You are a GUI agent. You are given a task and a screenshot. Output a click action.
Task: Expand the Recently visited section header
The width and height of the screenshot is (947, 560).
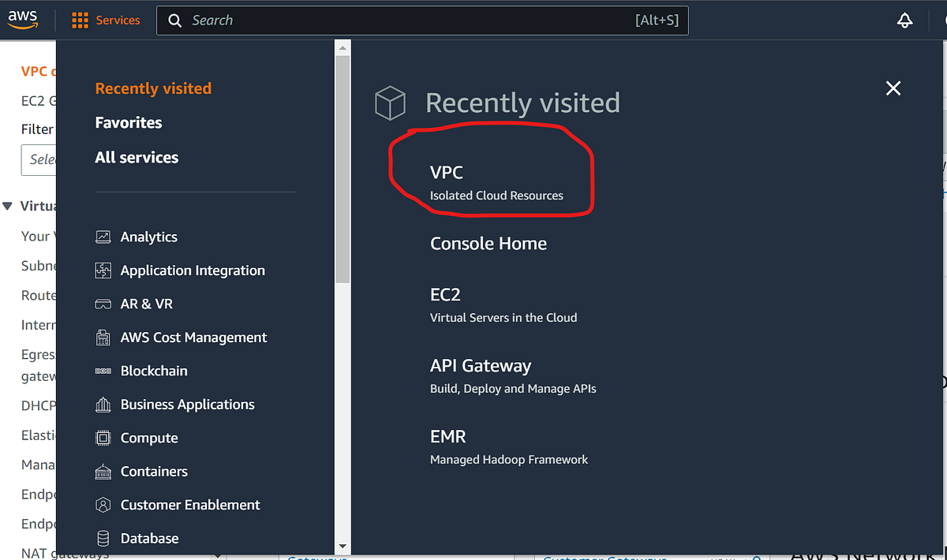click(152, 88)
